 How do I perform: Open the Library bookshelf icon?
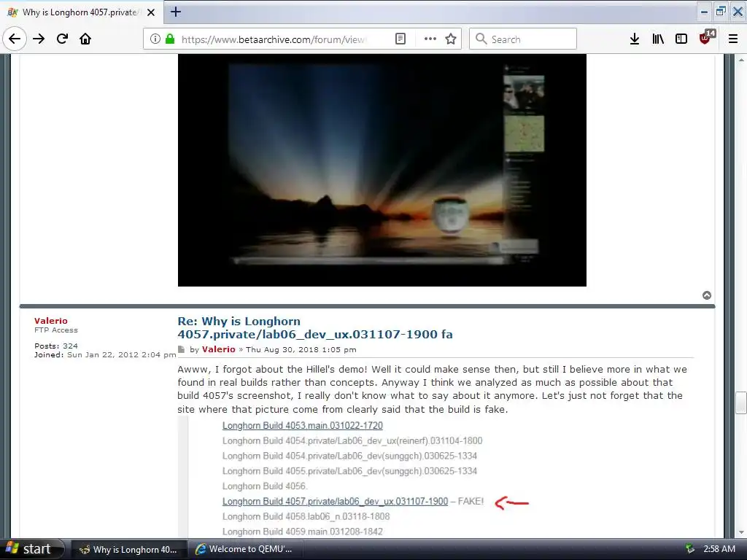click(658, 39)
